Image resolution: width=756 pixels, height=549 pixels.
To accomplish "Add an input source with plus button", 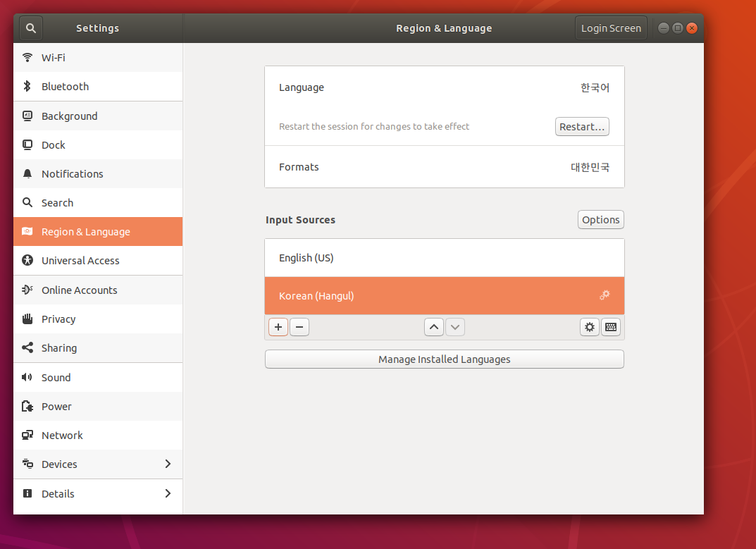I will 278,327.
